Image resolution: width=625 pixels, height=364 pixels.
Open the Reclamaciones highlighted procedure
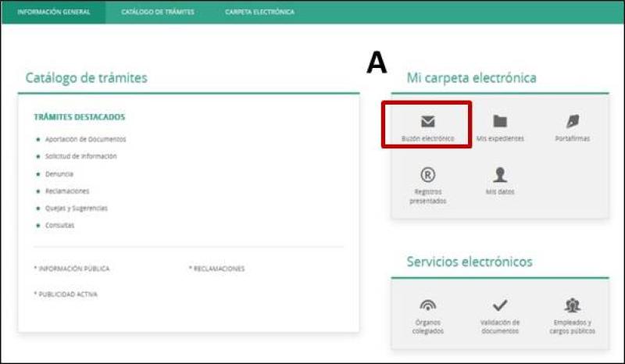coord(67,191)
